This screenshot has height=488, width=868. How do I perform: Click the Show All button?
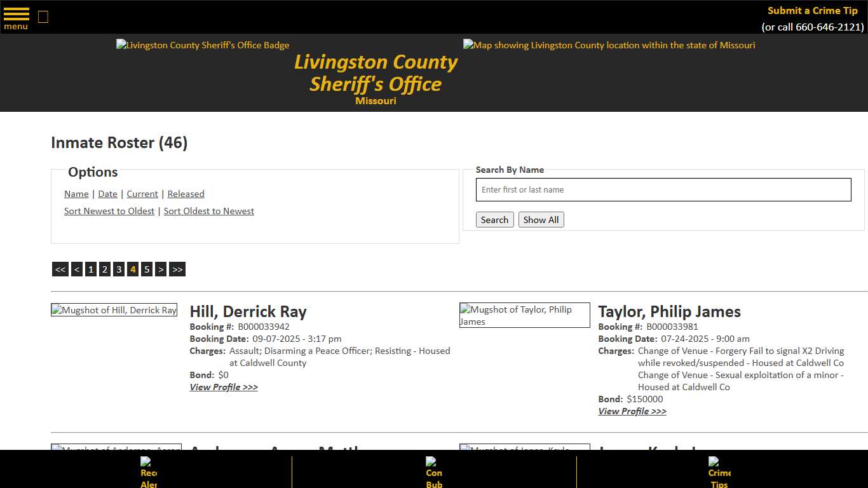[x=541, y=219]
